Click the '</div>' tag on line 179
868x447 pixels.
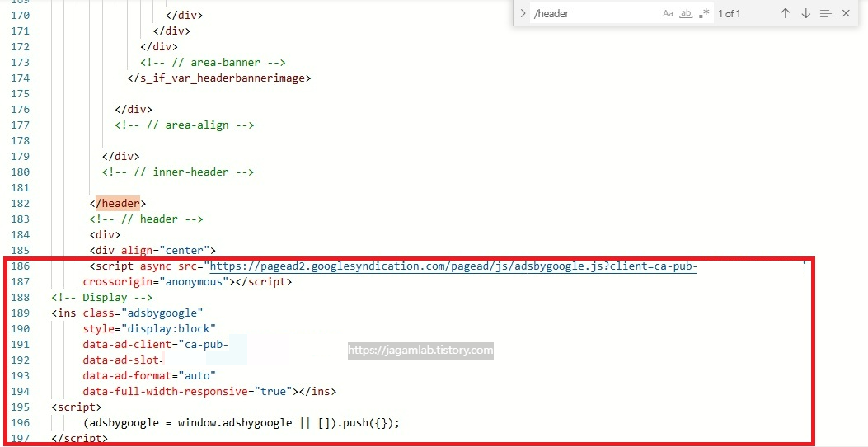pyautogui.click(x=120, y=156)
